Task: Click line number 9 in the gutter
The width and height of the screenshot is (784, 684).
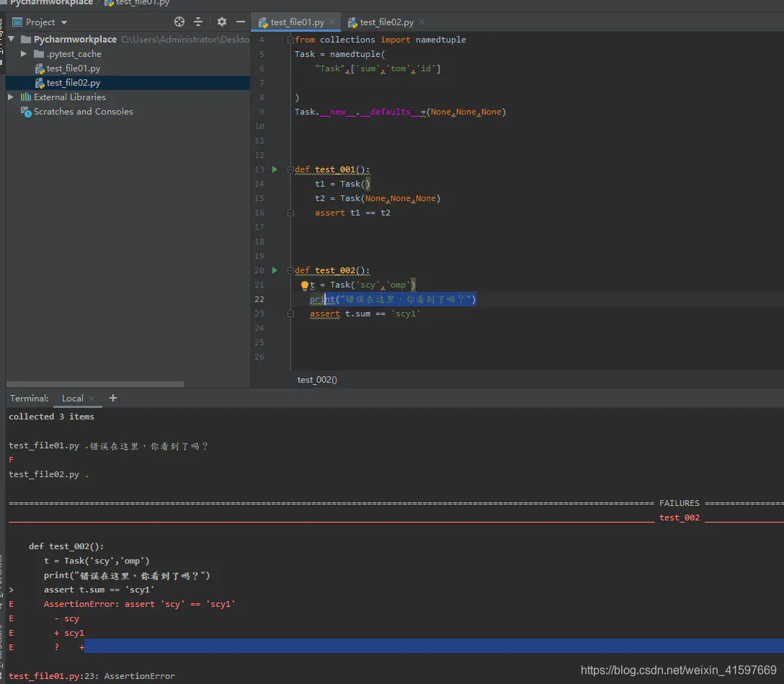Action: 262,112
